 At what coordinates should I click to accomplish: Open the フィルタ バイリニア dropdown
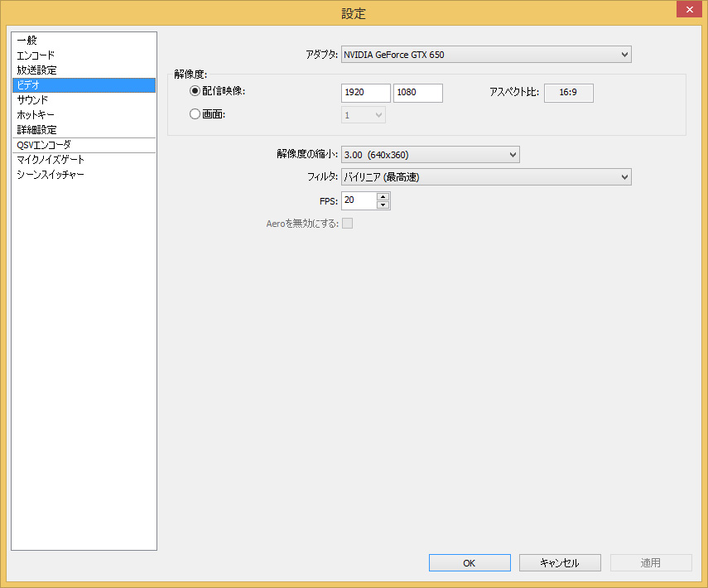[x=486, y=177]
